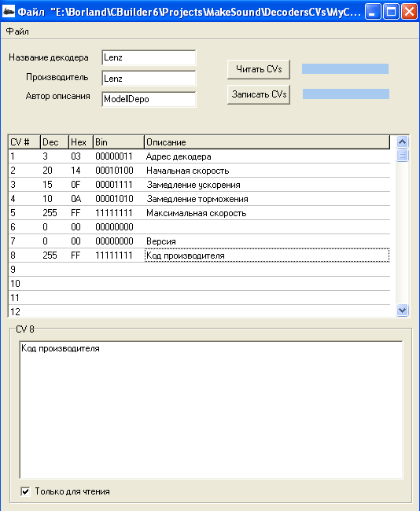Open the Файл menu
The image size is (420, 511).
[x=17, y=31]
